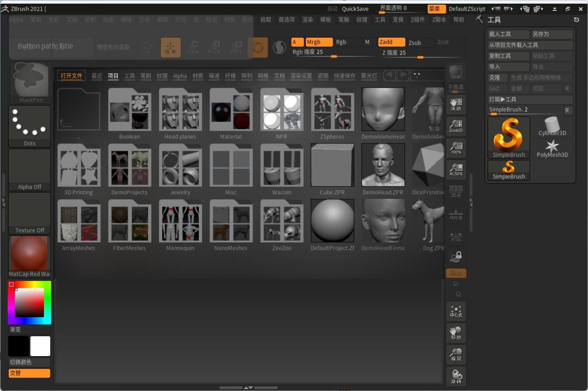Toggle the 透视 perspective icon
The image size is (588, 391).
point(456,191)
